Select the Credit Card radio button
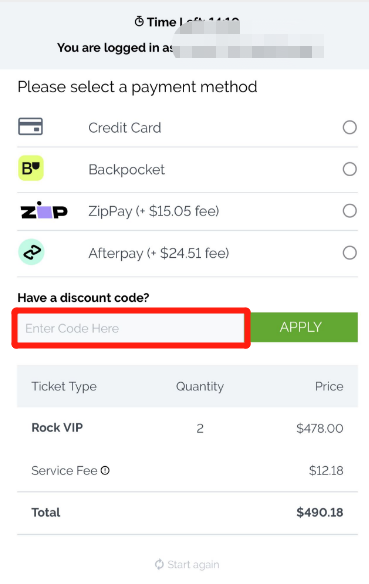The height and width of the screenshot is (584, 369). coord(350,127)
